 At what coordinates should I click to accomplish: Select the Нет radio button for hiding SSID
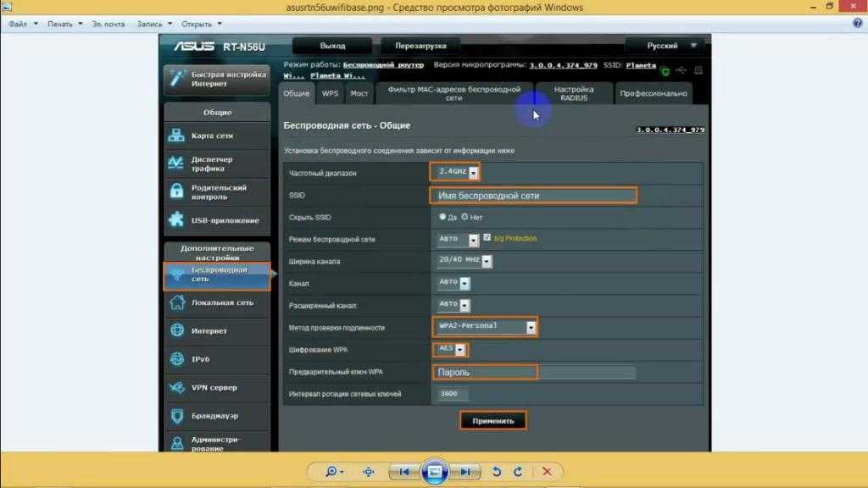[x=465, y=217]
